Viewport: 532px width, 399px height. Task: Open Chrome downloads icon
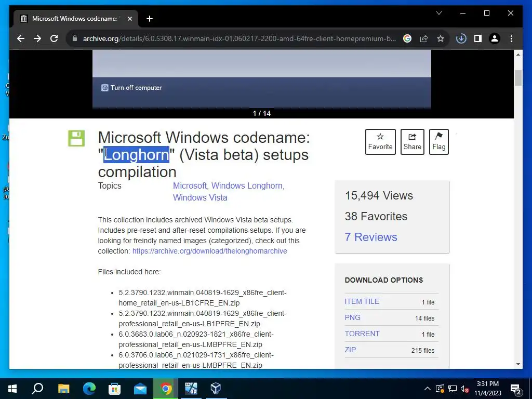coord(461,38)
